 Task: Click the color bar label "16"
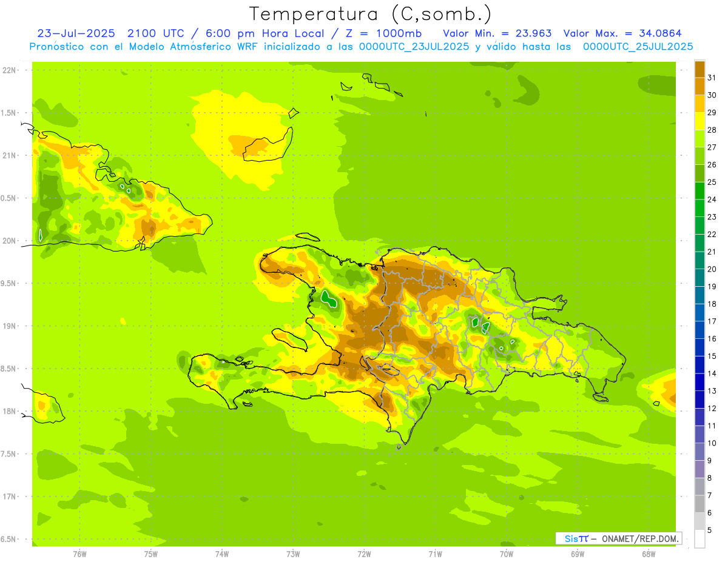point(712,339)
